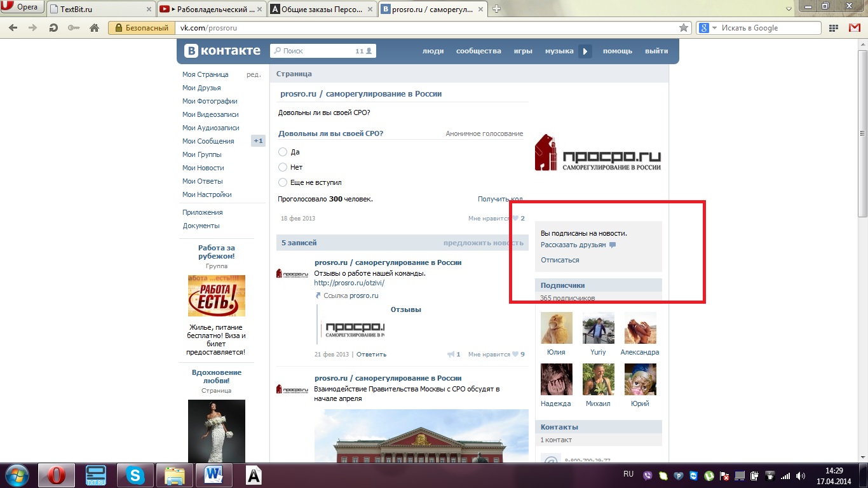The height and width of the screenshot is (488, 868).
Task: Click предложить новость link
Action: (484, 243)
